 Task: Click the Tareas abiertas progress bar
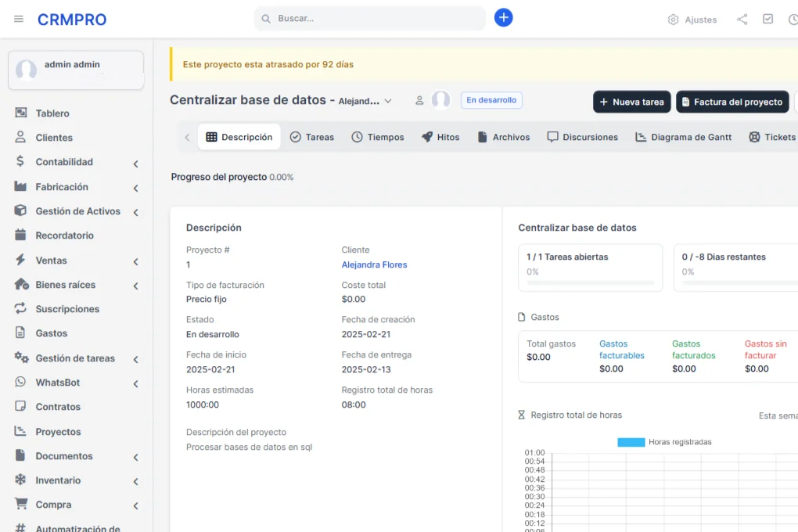pos(591,282)
